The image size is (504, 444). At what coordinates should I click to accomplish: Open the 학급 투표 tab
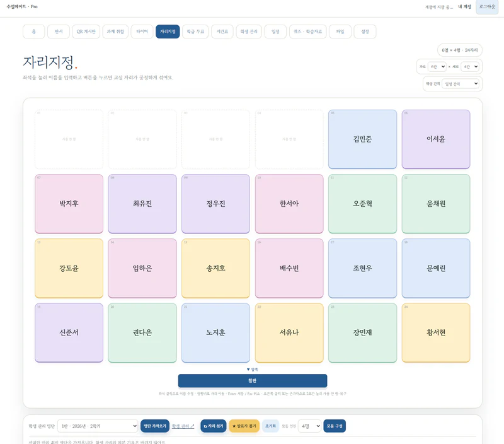coord(195,32)
